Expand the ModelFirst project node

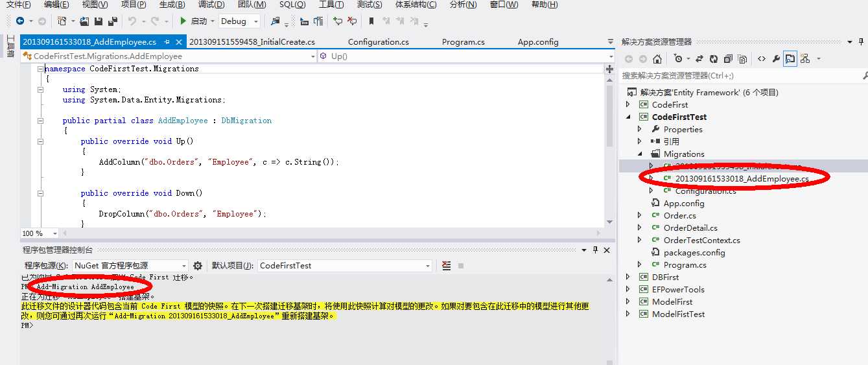point(628,301)
